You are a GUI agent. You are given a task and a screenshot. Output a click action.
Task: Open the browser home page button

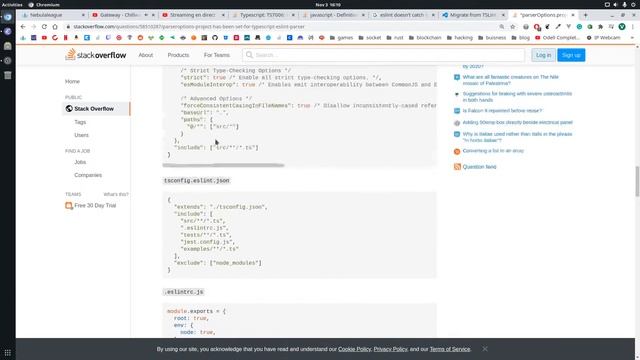point(55,27)
